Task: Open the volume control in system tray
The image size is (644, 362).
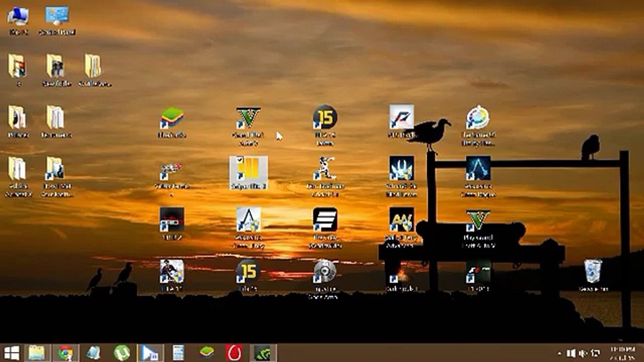Action: (584, 353)
